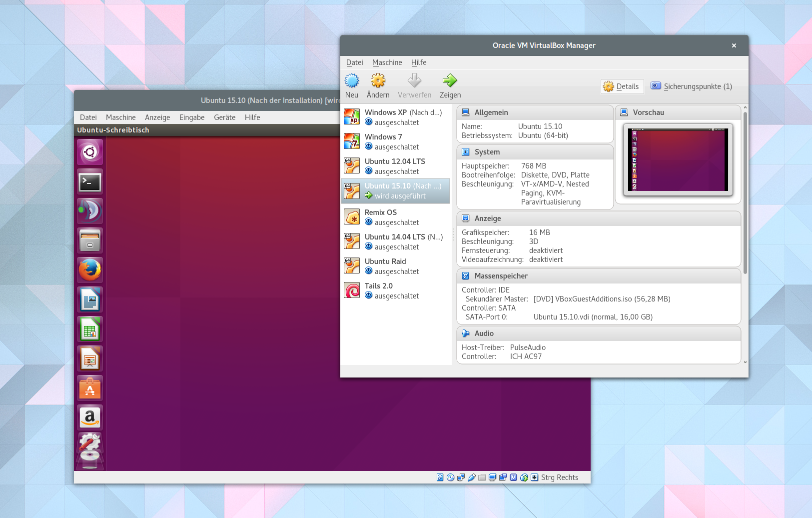Click video capture status icon

pos(503,477)
